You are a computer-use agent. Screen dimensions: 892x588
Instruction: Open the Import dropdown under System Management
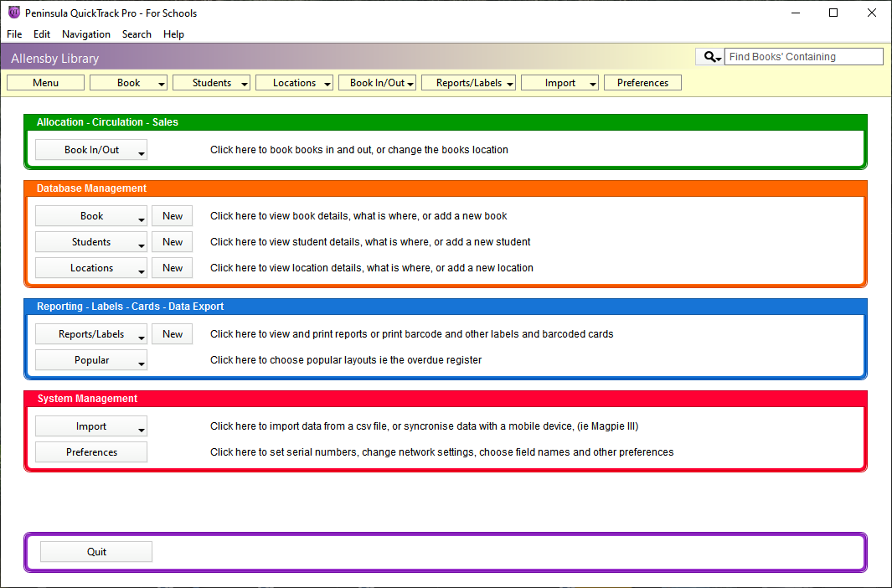click(x=91, y=426)
